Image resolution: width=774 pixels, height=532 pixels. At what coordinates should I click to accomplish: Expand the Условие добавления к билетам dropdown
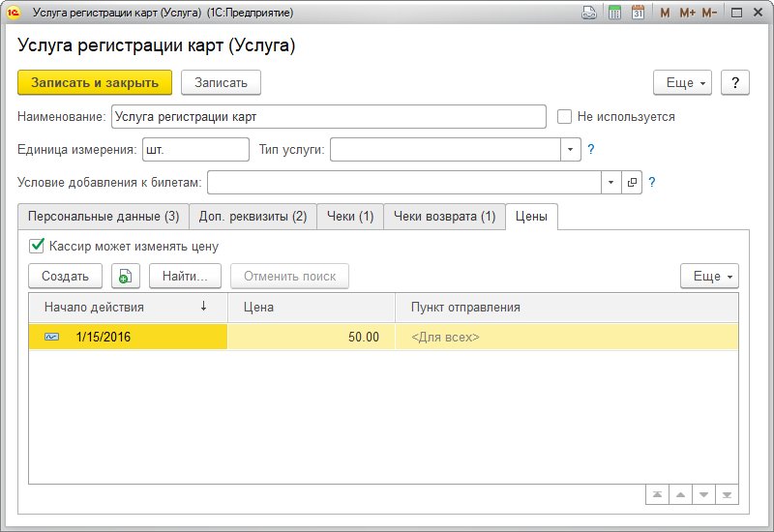(x=610, y=182)
